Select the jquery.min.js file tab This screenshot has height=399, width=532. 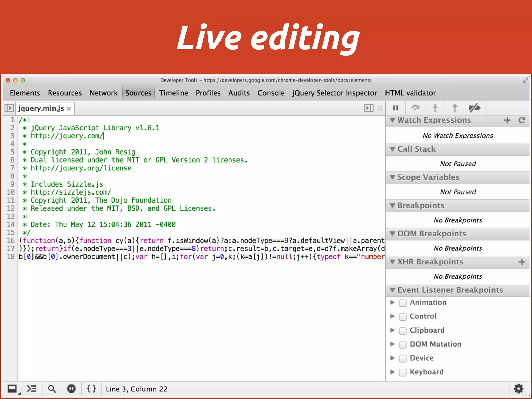41,109
